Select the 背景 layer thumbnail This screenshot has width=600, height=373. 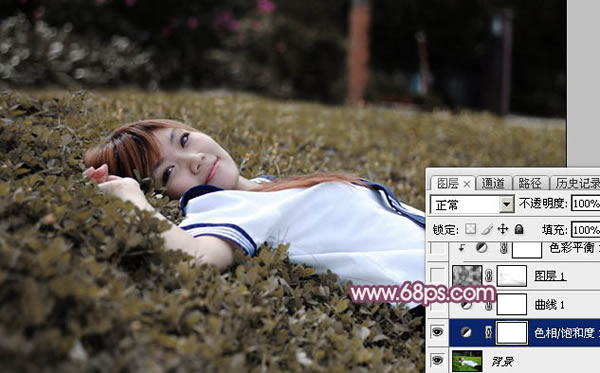467,361
